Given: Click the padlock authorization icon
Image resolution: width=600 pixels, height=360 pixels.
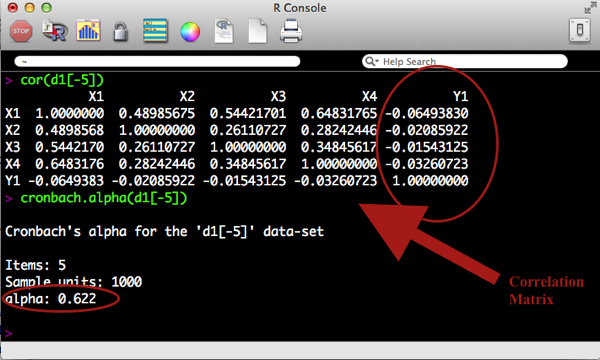Looking at the screenshot, I should click(121, 31).
